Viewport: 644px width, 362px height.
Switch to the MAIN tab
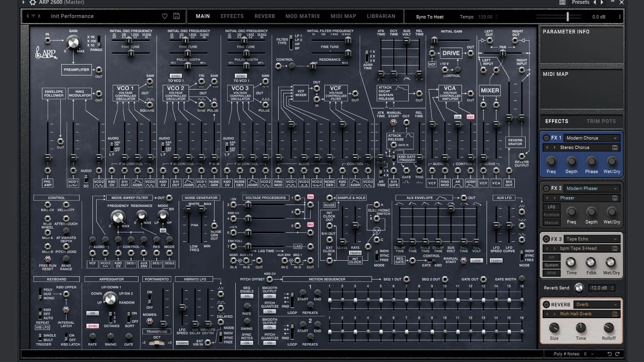click(x=203, y=16)
